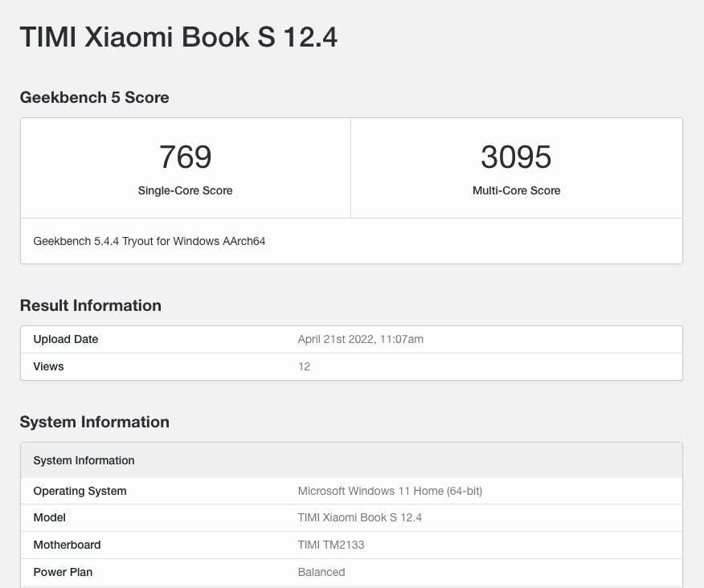Click the views count value 12
This screenshot has height=588, width=704.
click(304, 366)
